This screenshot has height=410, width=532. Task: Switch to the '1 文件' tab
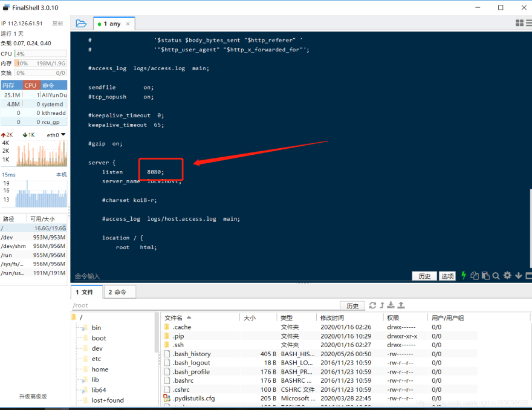coord(86,292)
